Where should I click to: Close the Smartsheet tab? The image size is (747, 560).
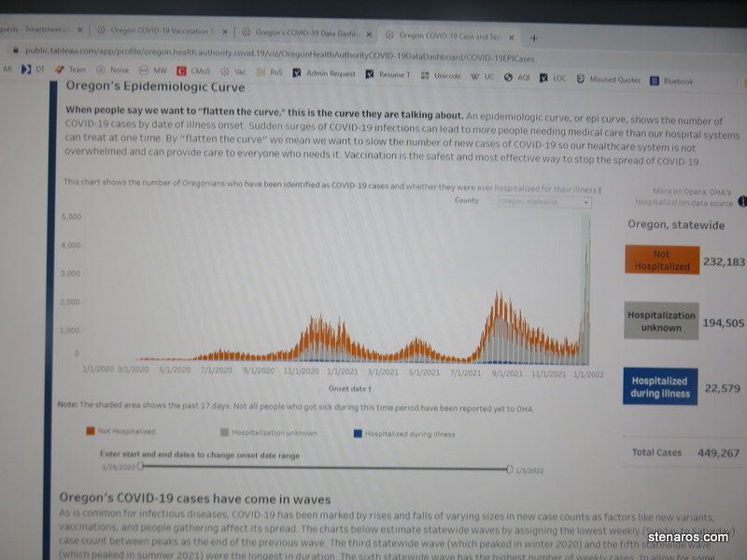(80, 30)
